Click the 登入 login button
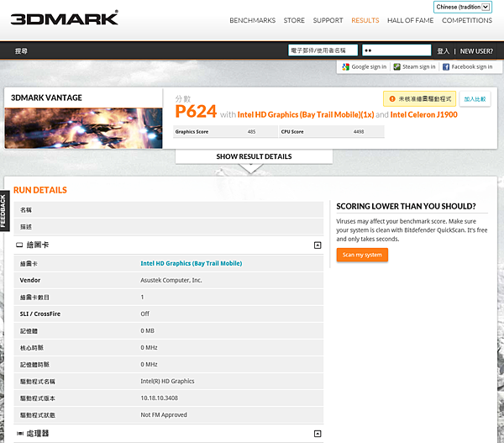The height and width of the screenshot is (443, 504). 443,50
